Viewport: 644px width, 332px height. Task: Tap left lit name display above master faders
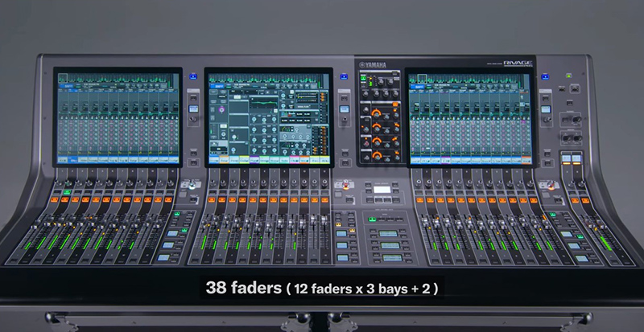(x=567, y=158)
